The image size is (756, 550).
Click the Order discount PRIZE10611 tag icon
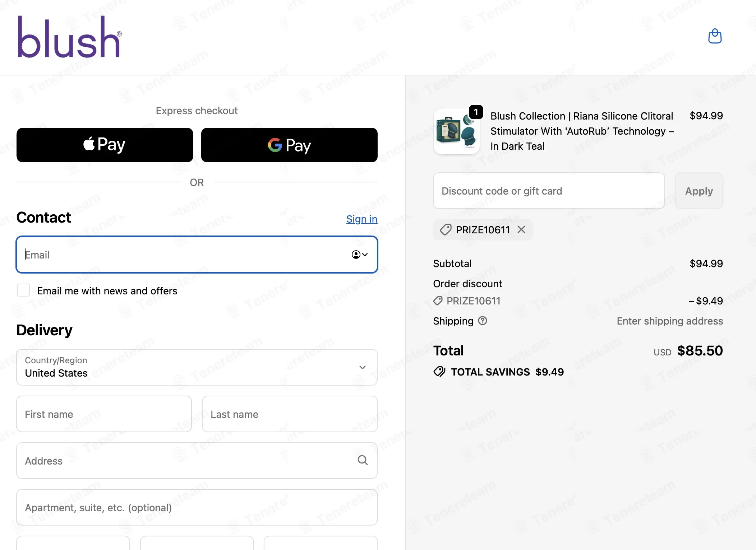point(438,301)
